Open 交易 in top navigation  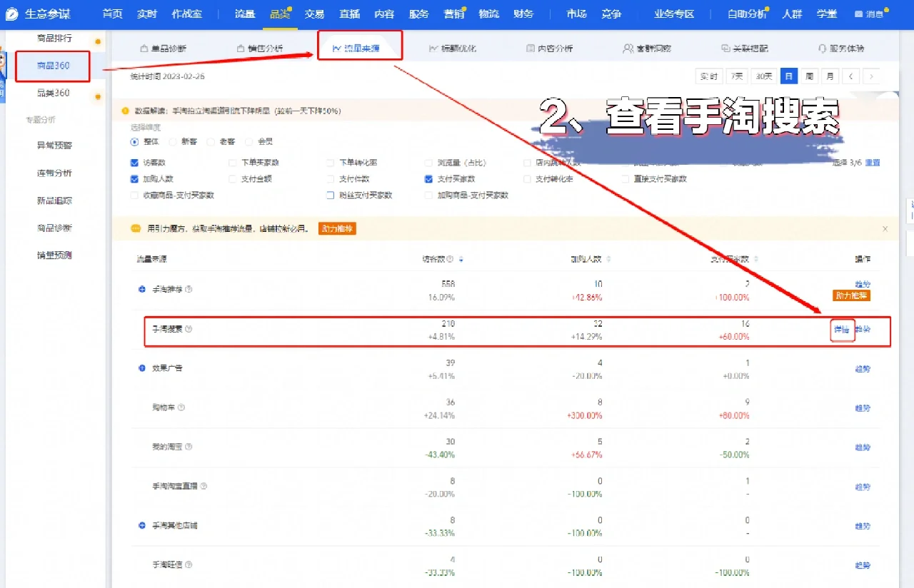(314, 14)
